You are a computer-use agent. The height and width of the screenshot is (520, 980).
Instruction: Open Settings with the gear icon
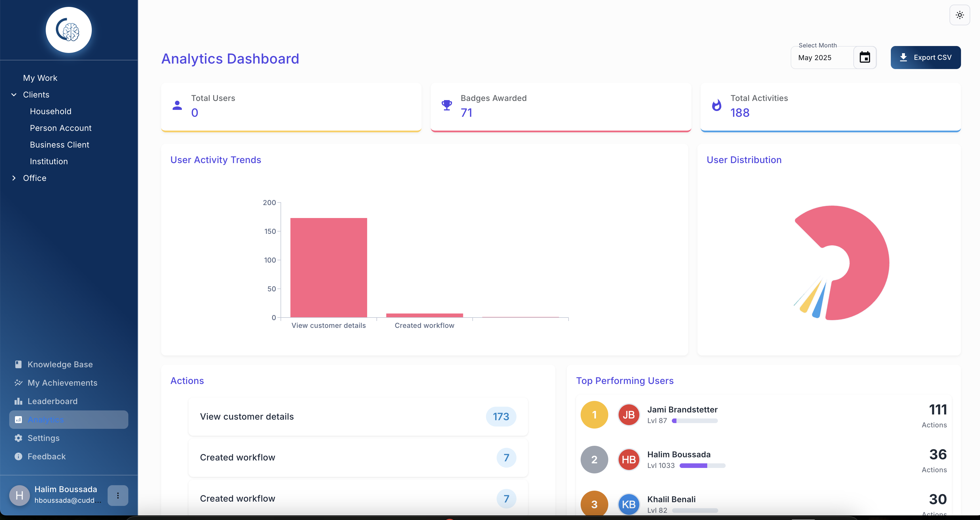pyautogui.click(x=18, y=438)
